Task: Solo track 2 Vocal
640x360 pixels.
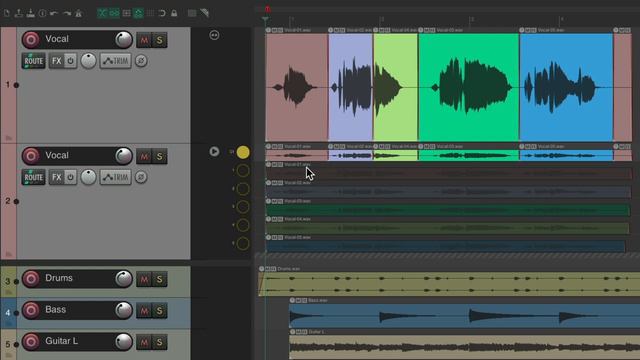Action: (x=160, y=156)
